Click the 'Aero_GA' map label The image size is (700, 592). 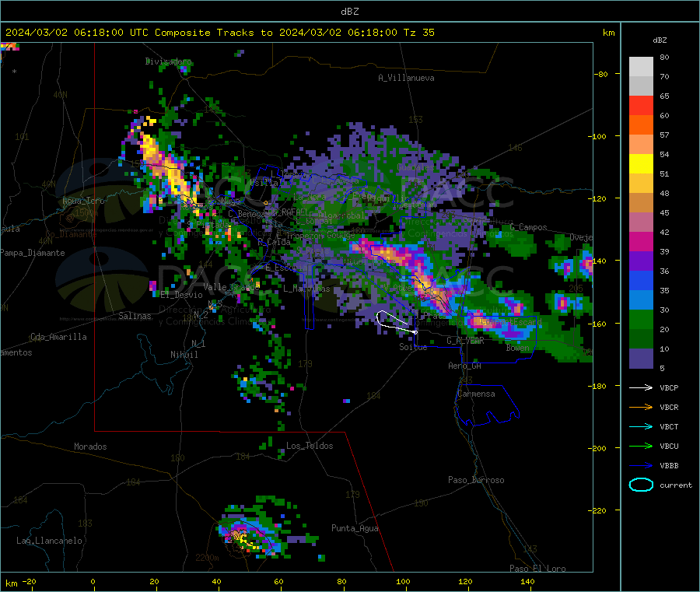pos(465,366)
